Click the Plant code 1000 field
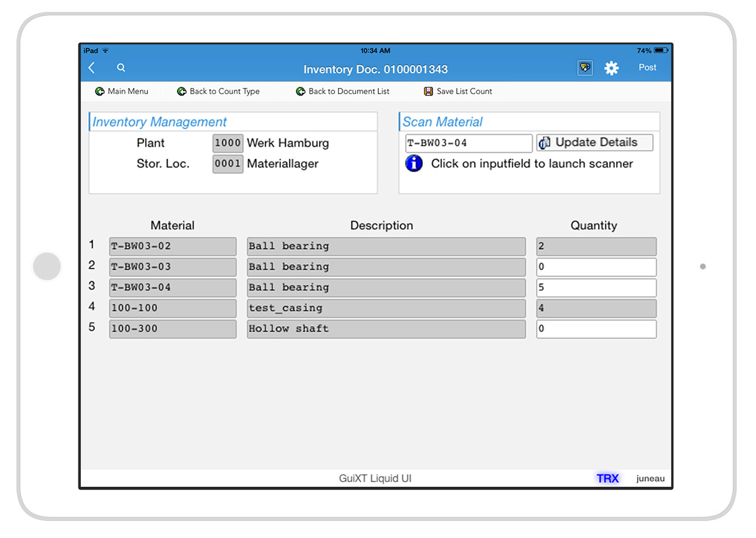Image resolution: width=756 pixels, height=538 pixels. tap(228, 143)
